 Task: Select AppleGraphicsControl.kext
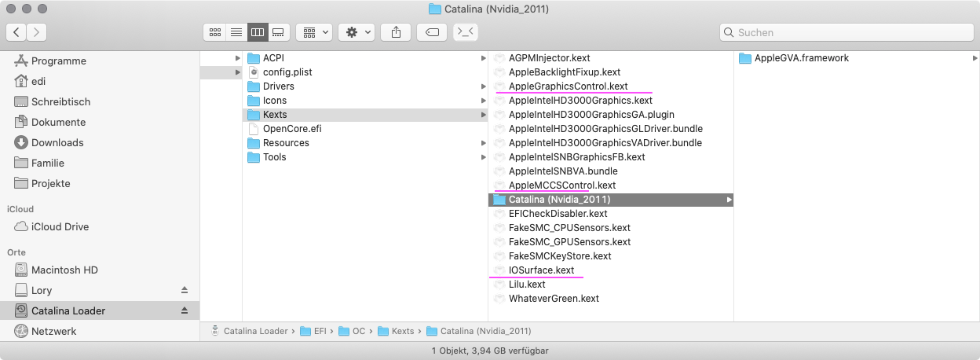tap(568, 86)
